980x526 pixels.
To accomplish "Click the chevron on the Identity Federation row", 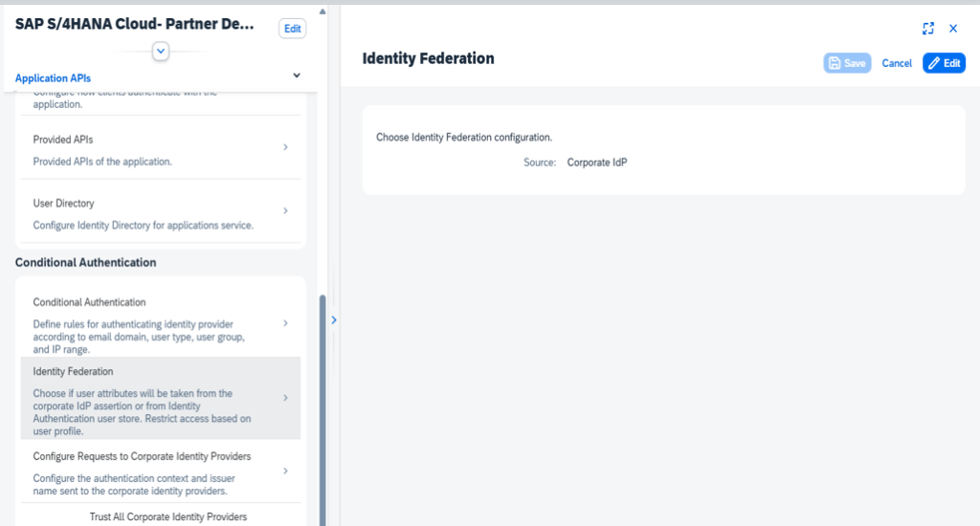I will click(285, 398).
